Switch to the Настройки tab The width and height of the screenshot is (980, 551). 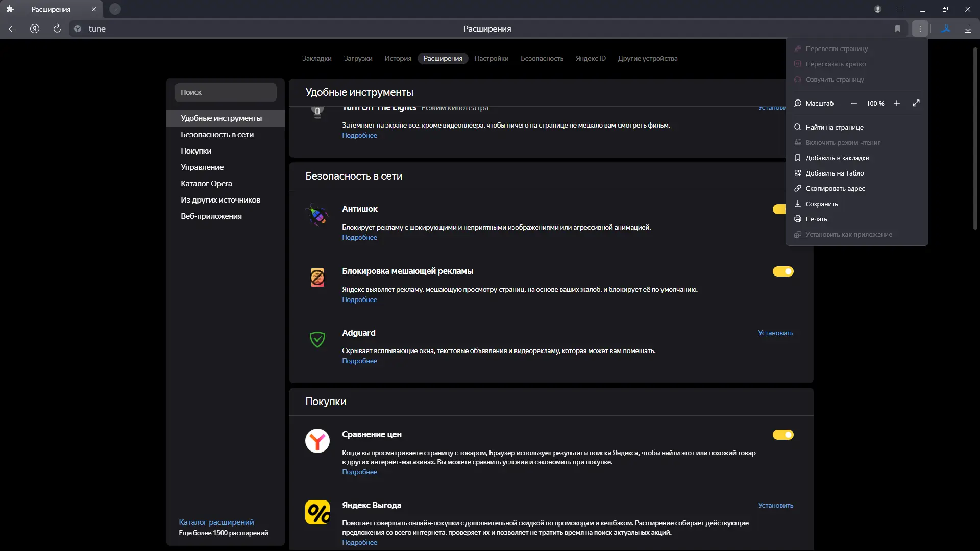(x=492, y=58)
